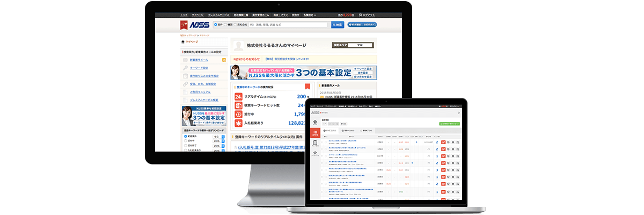Open 案件管理ホーム in the top navigation

[262, 15]
